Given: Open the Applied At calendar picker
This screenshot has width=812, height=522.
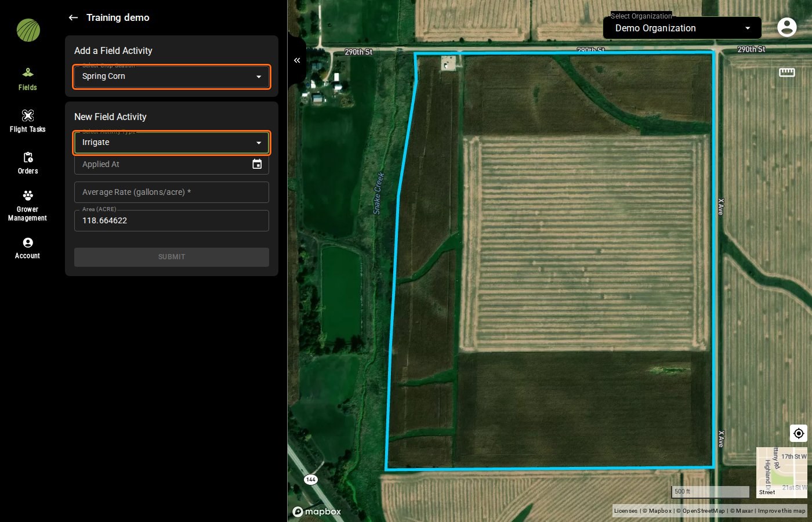Looking at the screenshot, I should (257, 164).
